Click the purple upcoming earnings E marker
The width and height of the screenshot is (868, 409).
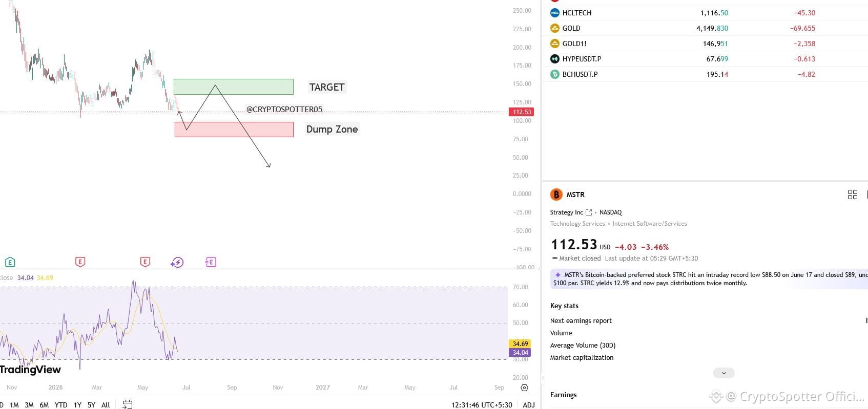click(x=211, y=262)
